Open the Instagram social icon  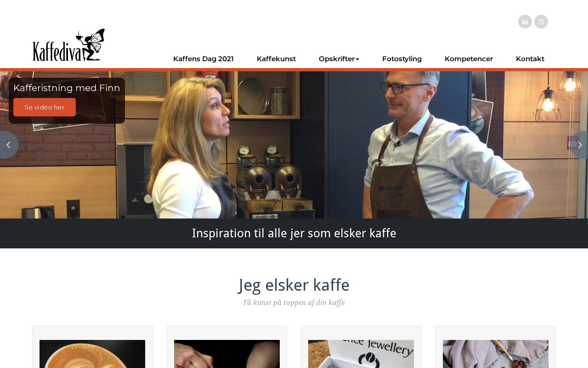point(541,22)
